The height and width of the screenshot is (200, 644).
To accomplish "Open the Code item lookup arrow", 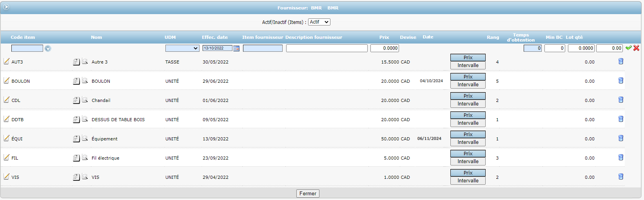I will pyautogui.click(x=48, y=49).
